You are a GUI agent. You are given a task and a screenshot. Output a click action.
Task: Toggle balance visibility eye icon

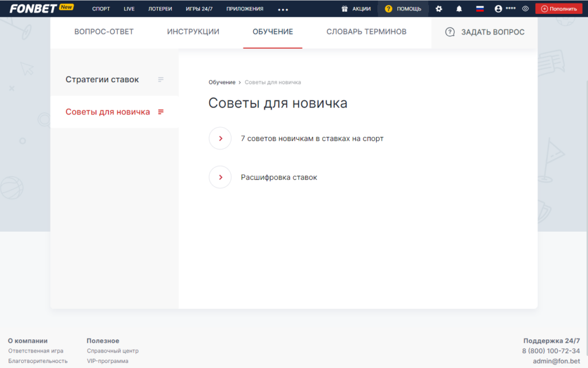(x=525, y=9)
